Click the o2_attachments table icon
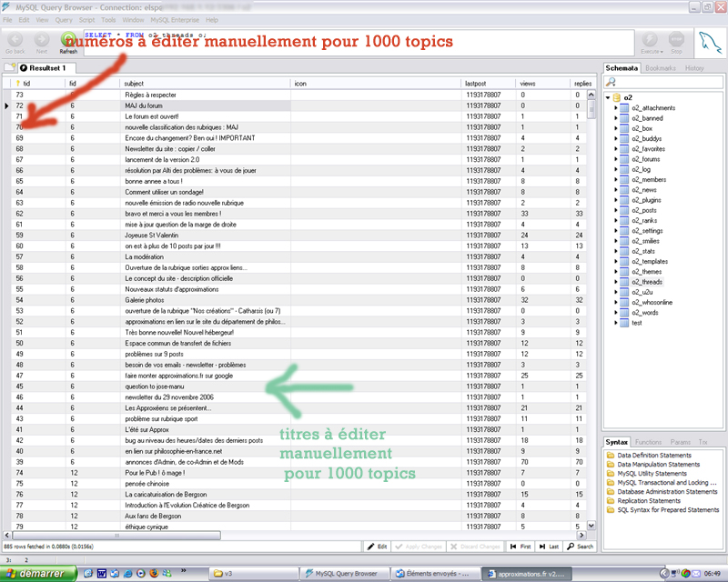The image size is (728, 582). click(x=624, y=107)
